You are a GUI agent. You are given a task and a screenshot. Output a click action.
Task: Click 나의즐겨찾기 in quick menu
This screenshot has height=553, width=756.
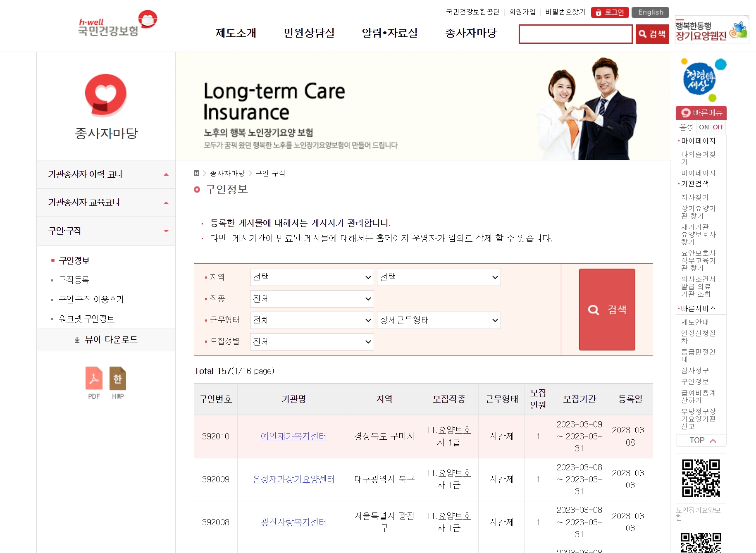[699, 158]
